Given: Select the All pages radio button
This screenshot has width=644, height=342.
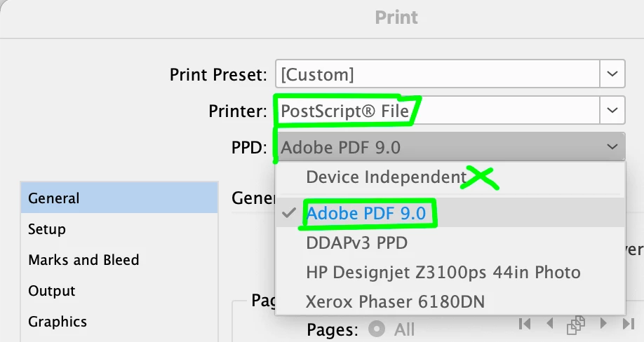Looking at the screenshot, I should (377, 329).
